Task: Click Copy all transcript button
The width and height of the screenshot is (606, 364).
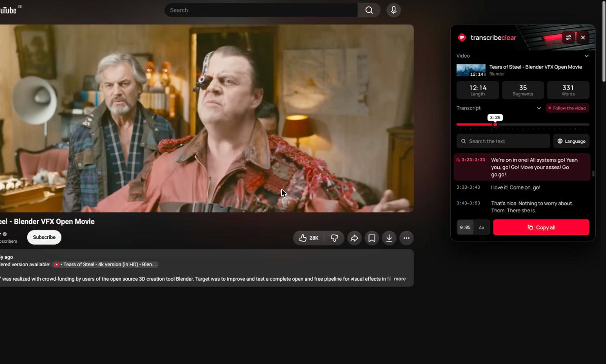Action: pos(541,227)
